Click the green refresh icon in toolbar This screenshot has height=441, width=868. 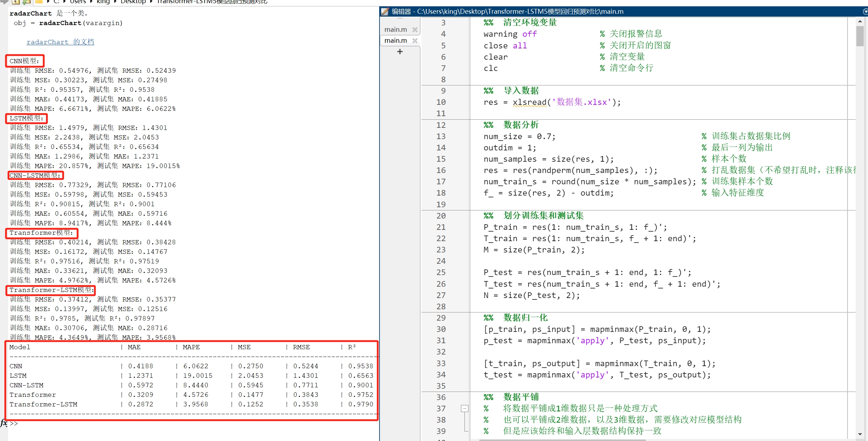point(26,2)
